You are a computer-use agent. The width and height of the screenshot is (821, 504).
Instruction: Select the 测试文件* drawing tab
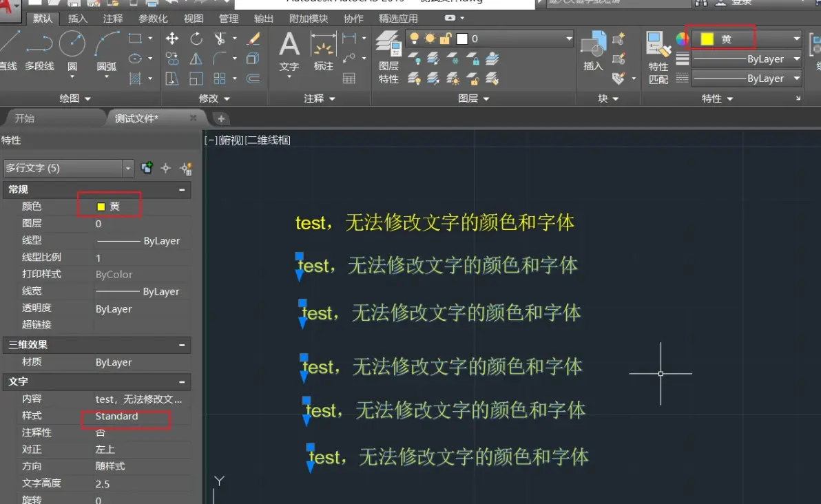coord(136,118)
